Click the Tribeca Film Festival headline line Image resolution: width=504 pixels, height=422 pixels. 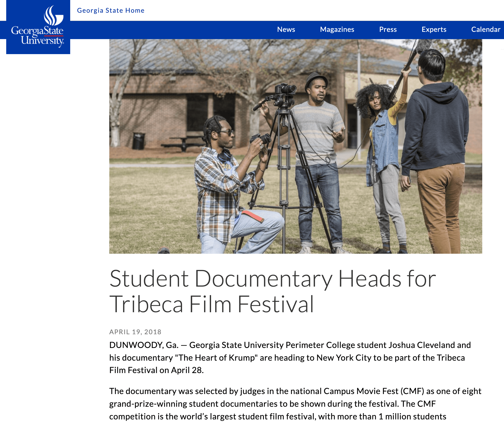point(211,304)
